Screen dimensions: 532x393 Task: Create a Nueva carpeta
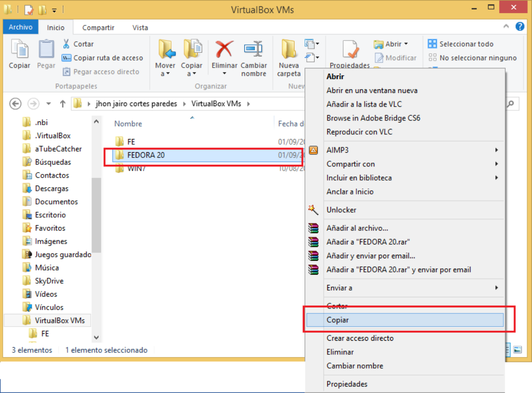click(x=289, y=58)
